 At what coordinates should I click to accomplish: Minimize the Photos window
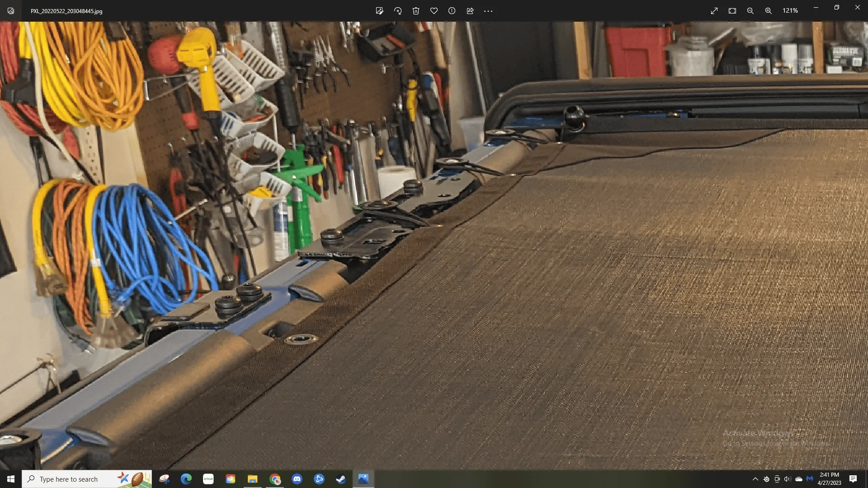coord(816,8)
